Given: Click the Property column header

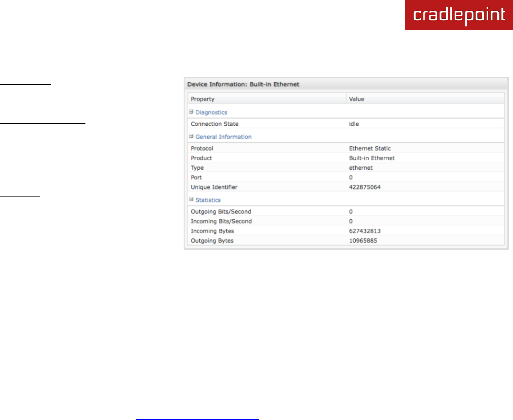Looking at the screenshot, I should pos(266,99).
